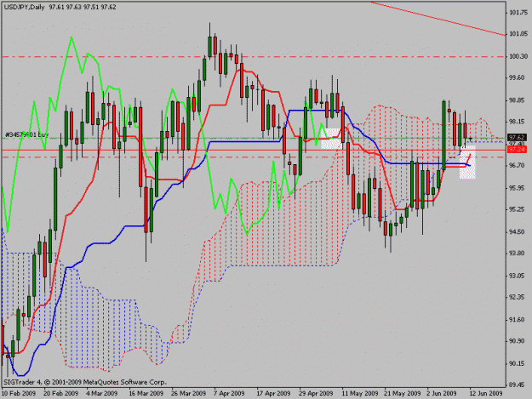Image resolution: width=532 pixels, height=399 pixels.
Task: Click the 29 Apr 2009 date label
Action: (316, 394)
